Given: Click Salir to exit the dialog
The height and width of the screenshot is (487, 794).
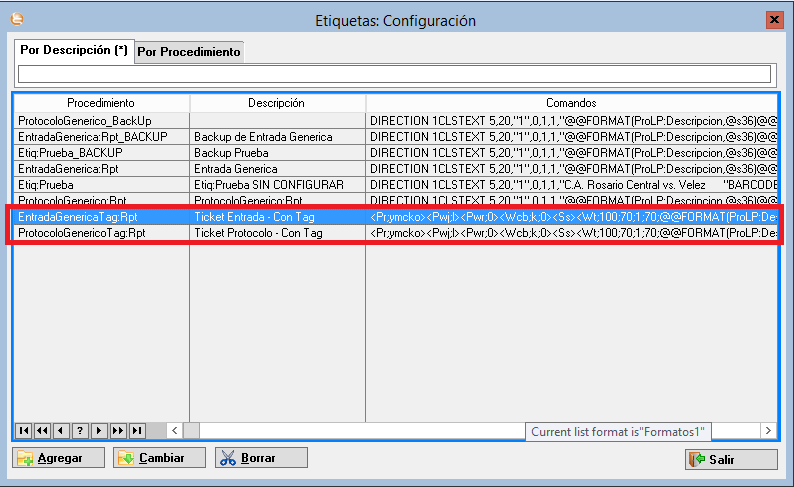Looking at the screenshot, I should (x=730, y=459).
